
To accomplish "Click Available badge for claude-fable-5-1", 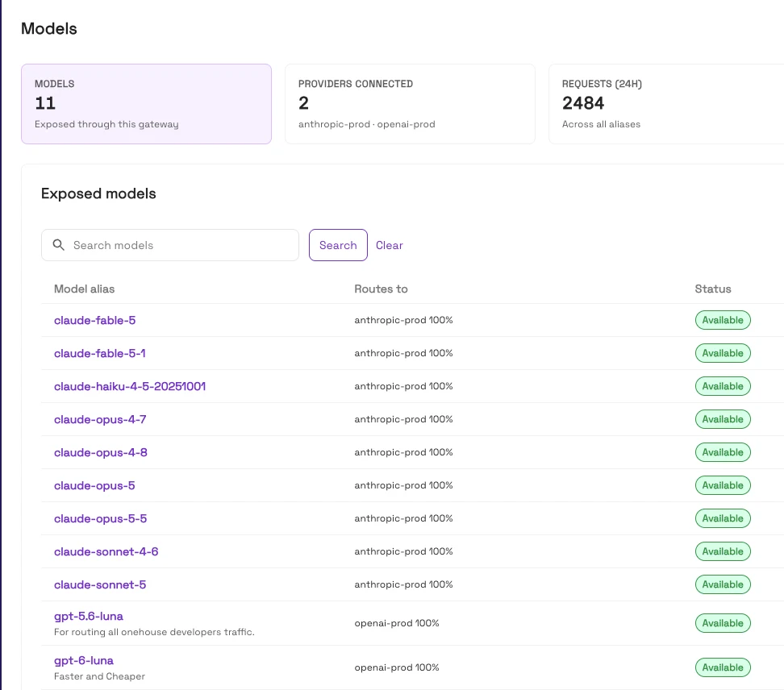I will click(723, 353).
